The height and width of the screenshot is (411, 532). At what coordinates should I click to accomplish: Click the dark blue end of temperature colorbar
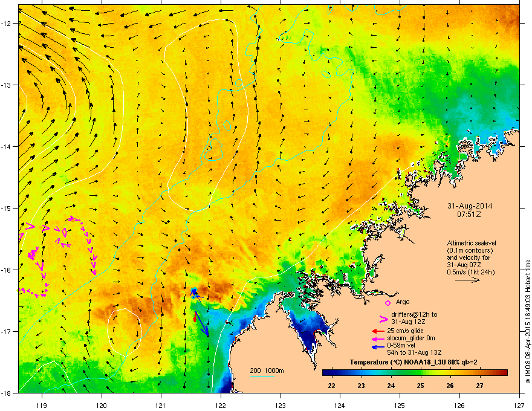click(x=328, y=373)
